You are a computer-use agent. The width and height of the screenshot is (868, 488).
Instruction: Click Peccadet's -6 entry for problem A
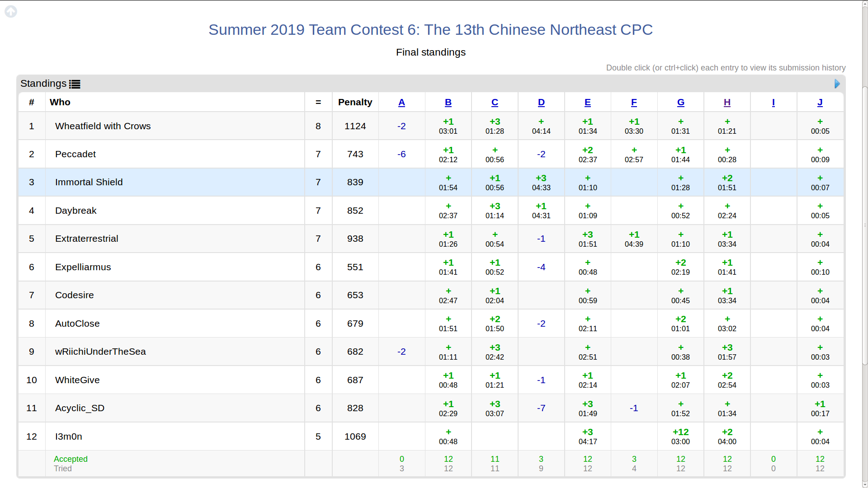401,155
